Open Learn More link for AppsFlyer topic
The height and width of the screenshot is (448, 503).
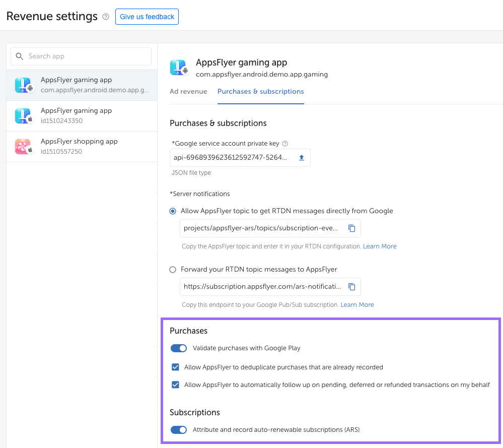(380, 246)
